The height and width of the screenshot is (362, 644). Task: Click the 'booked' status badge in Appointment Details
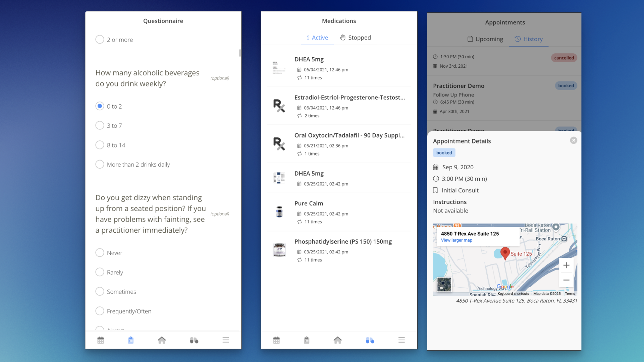pyautogui.click(x=444, y=153)
